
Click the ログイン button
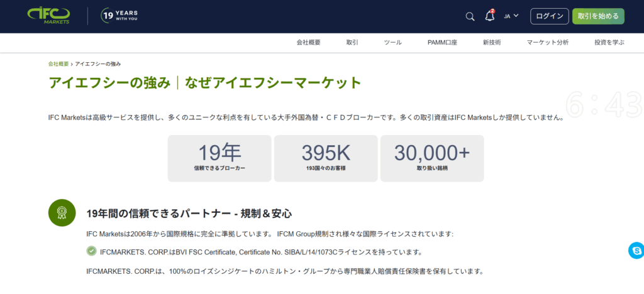coord(550,16)
